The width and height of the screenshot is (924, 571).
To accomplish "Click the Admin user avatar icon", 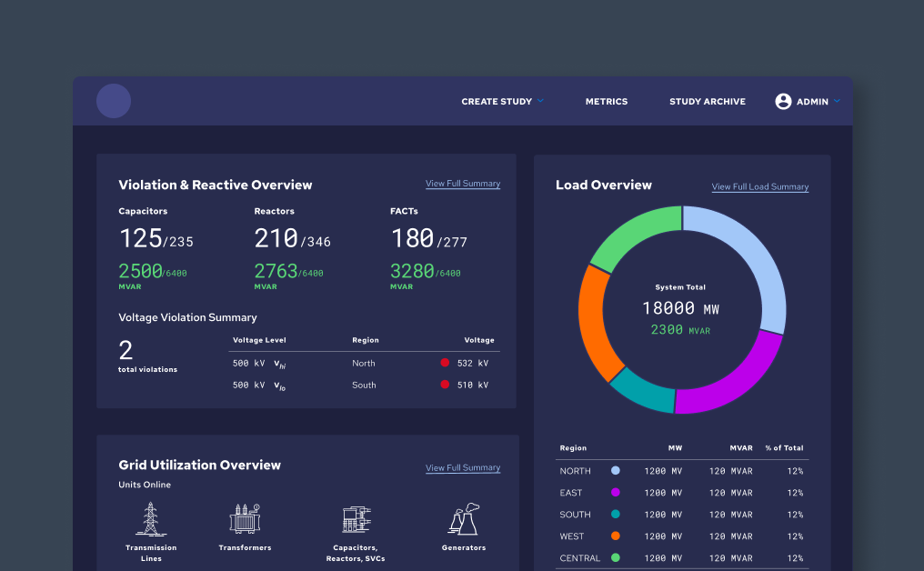I will (x=783, y=101).
